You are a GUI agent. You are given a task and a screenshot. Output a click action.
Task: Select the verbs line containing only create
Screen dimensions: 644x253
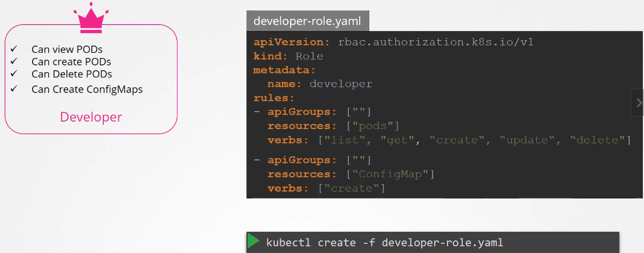326,188
